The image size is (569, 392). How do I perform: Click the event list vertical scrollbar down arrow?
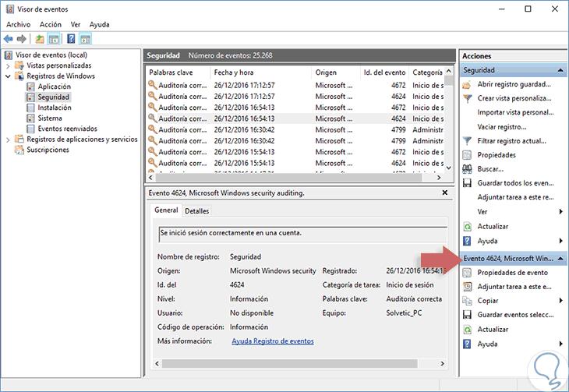click(x=448, y=166)
